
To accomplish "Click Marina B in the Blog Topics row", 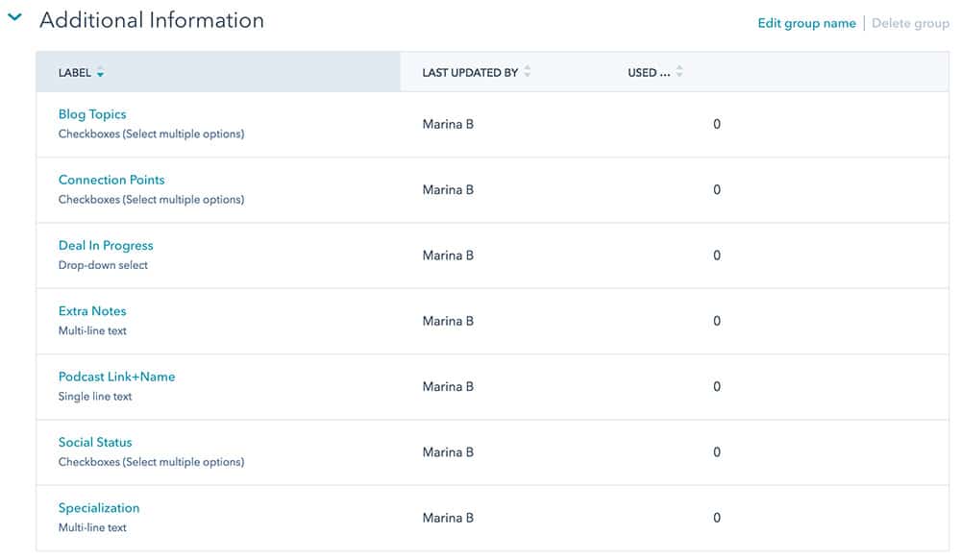I will (447, 124).
